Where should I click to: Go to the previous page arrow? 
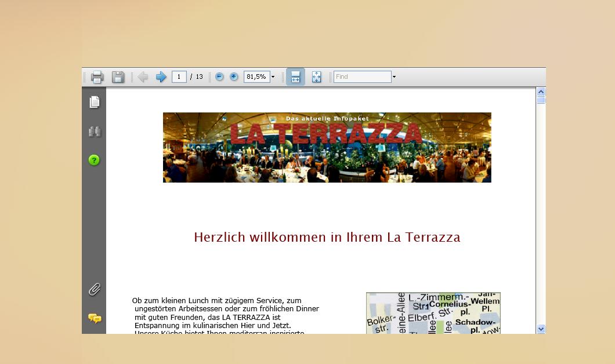[143, 77]
